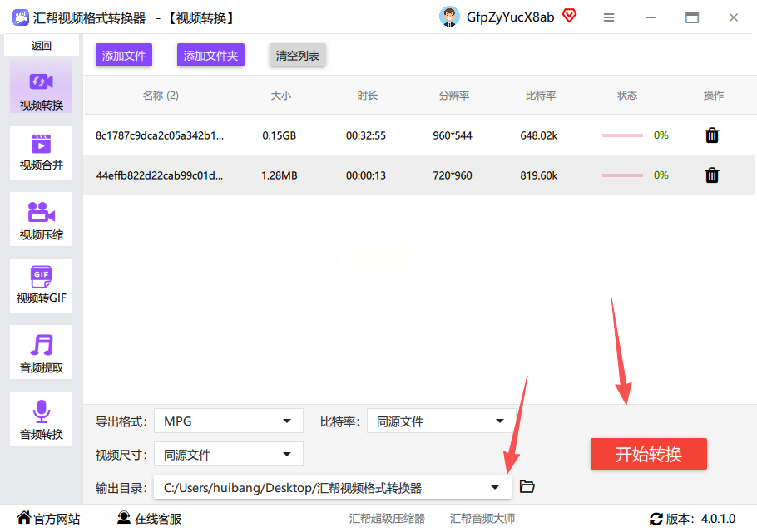Open the 比特率 同源文件 dropdown
757x532 pixels.
tap(441, 421)
